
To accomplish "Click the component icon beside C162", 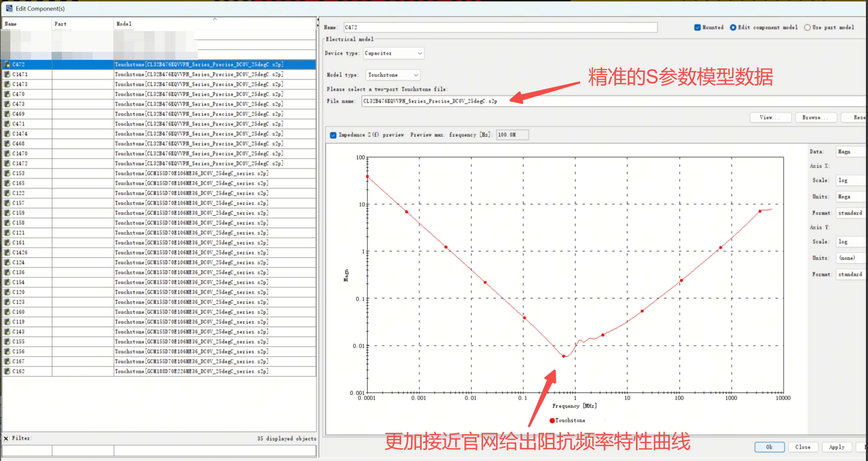I will click(7, 371).
